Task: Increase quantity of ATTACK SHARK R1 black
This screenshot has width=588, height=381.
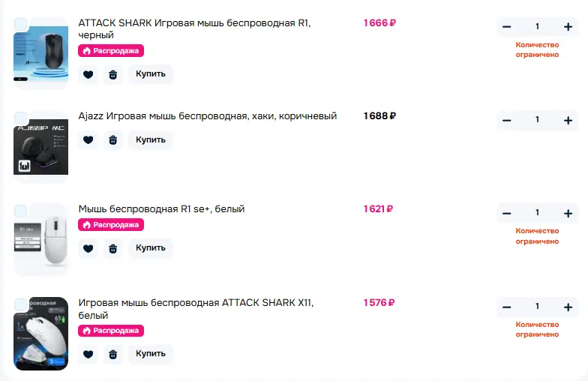Action: pos(568,27)
